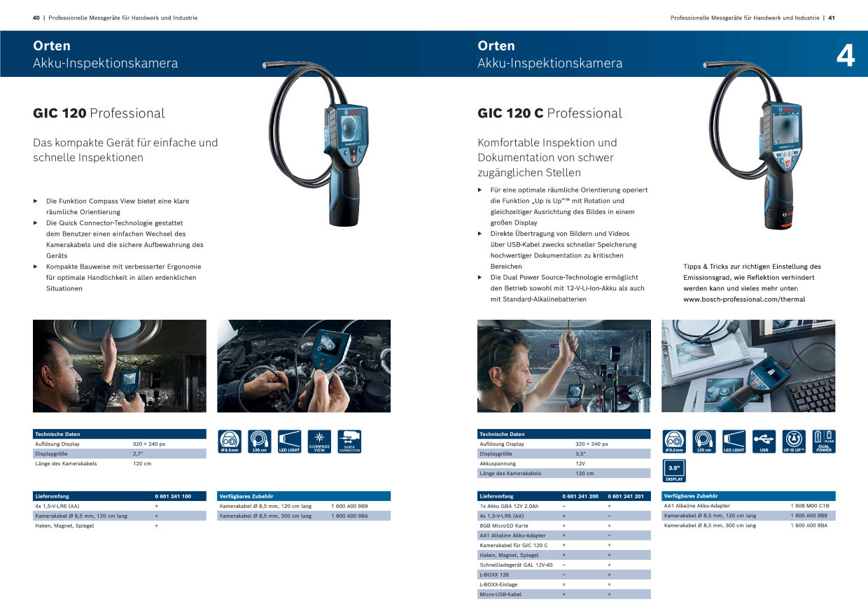Viewport: 868px width, 613px height.
Task: Click '1x Akku GBA 12V 2.0Ah' row
Action: coord(564,506)
